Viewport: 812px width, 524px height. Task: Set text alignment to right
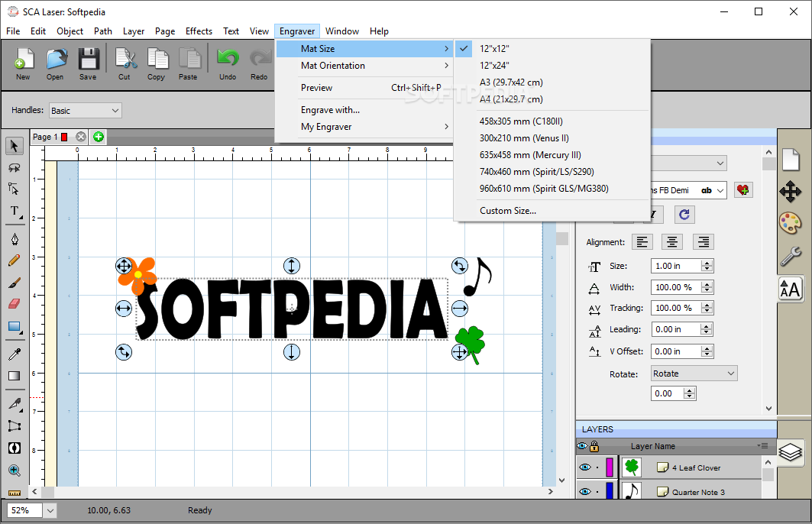[704, 242]
